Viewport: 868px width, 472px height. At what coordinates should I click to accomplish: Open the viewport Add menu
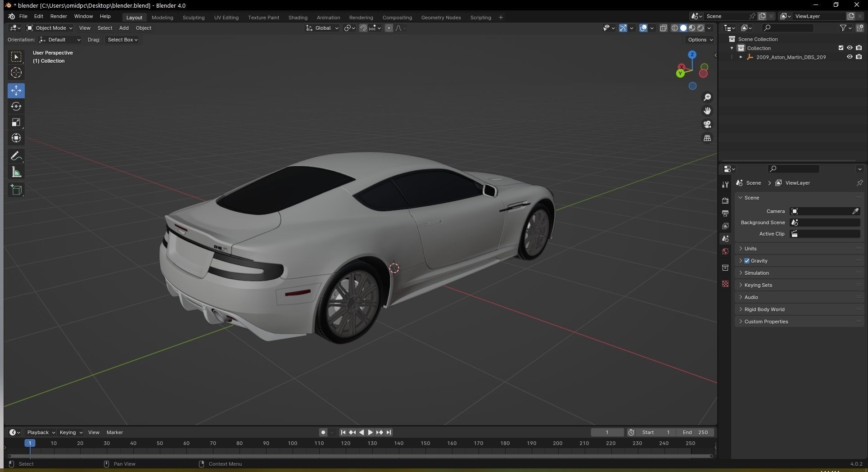point(124,28)
